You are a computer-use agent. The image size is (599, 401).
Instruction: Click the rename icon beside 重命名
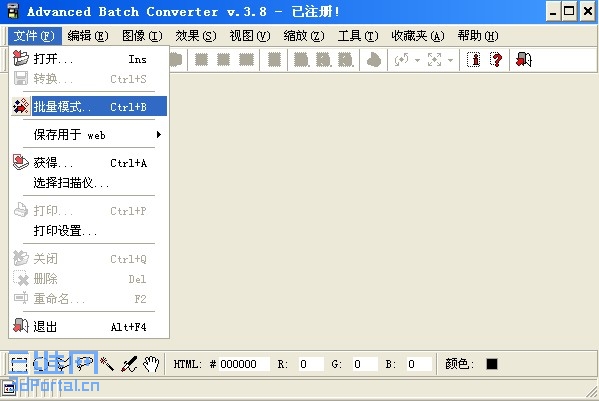[x=21, y=298]
